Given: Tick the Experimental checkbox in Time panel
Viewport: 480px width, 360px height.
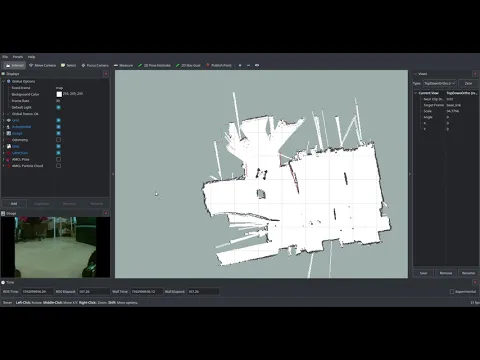Looking at the screenshot, I should coord(452,292).
